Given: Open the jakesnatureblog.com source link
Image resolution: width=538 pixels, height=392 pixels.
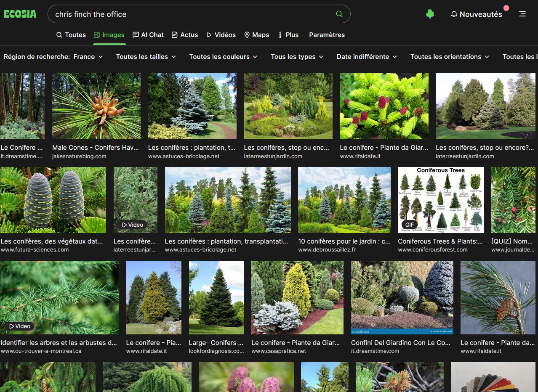Looking at the screenshot, I should point(79,156).
